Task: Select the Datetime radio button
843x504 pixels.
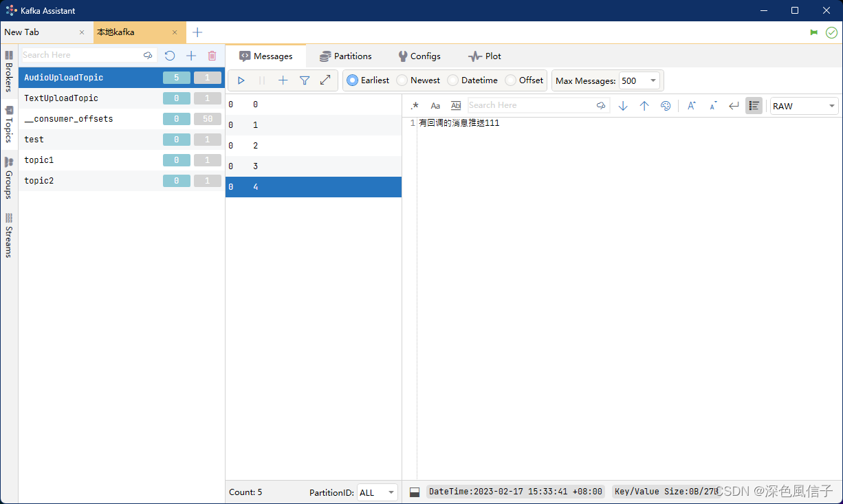Action: point(472,80)
